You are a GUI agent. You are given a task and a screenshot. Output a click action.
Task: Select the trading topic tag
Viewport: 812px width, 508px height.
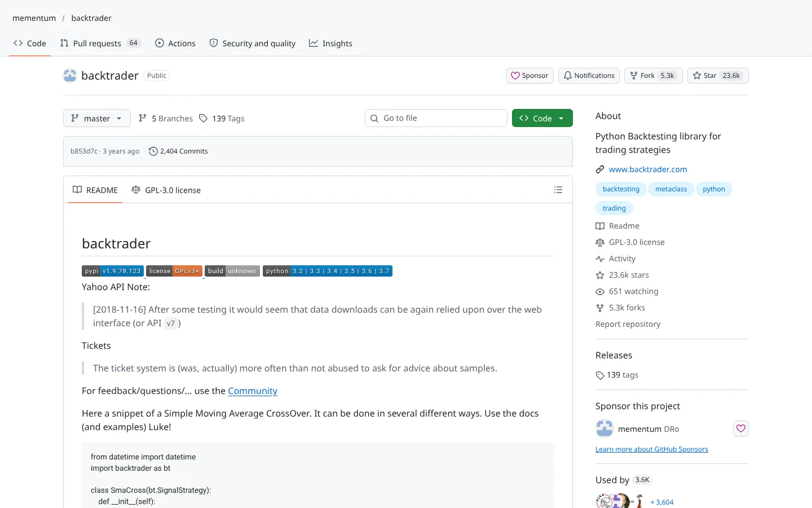click(x=614, y=208)
